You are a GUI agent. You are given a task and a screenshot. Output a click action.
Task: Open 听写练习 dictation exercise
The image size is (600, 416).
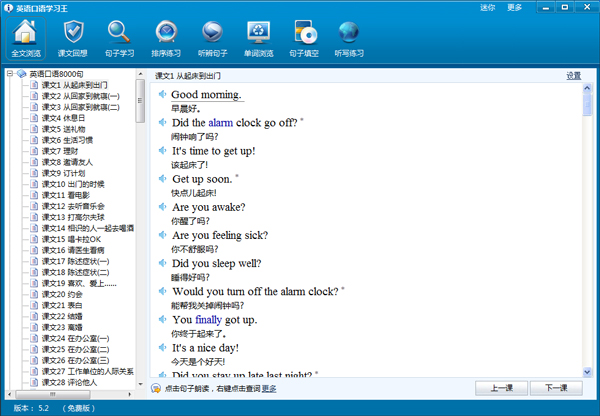click(349, 38)
